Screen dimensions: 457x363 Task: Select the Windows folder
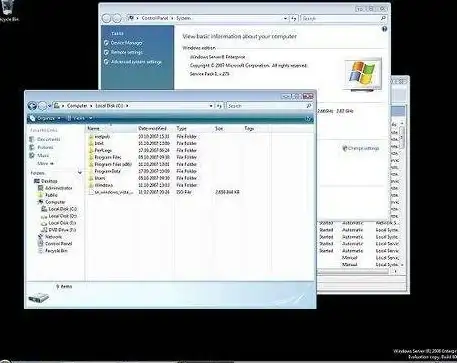coord(101,185)
